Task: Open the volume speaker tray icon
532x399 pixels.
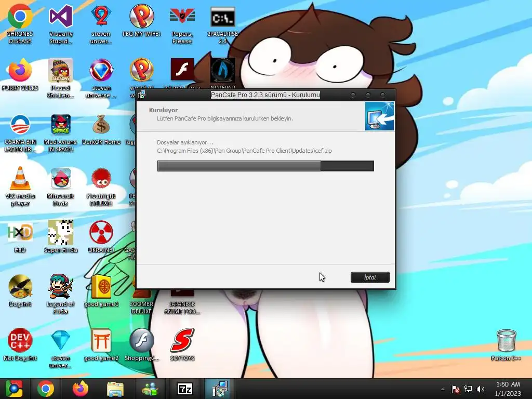Action: click(x=481, y=389)
